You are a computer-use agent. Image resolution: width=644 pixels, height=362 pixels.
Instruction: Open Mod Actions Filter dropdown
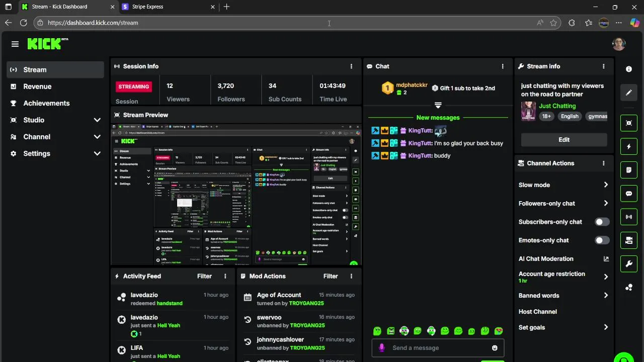click(331, 276)
